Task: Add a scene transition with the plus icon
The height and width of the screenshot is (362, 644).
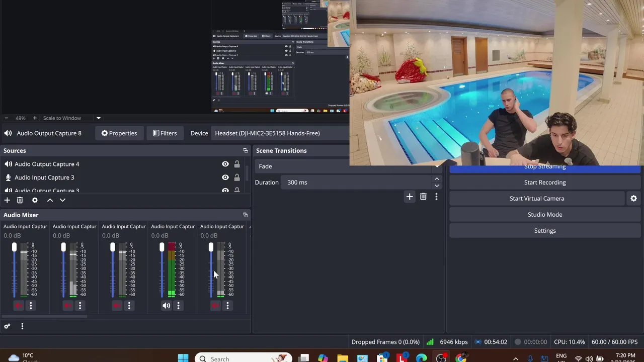Action: click(410, 197)
